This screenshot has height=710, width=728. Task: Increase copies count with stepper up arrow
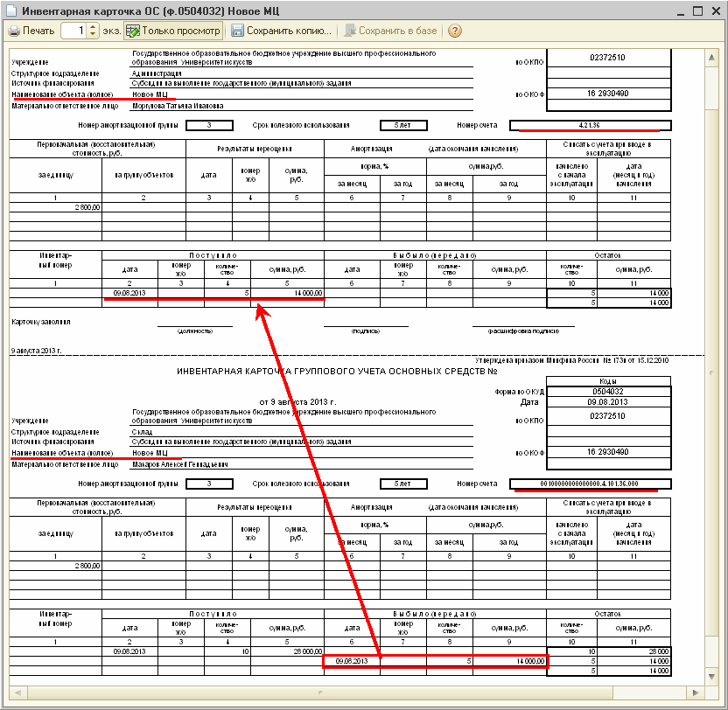pyautogui.click(x=93, y=27)
